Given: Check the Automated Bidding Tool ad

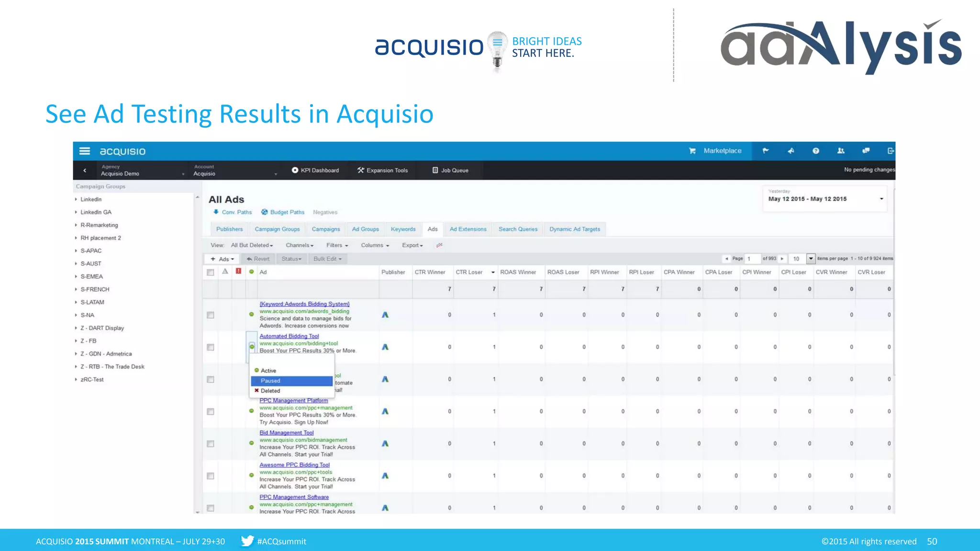Looking at the screenshot, I should point(211,347).
